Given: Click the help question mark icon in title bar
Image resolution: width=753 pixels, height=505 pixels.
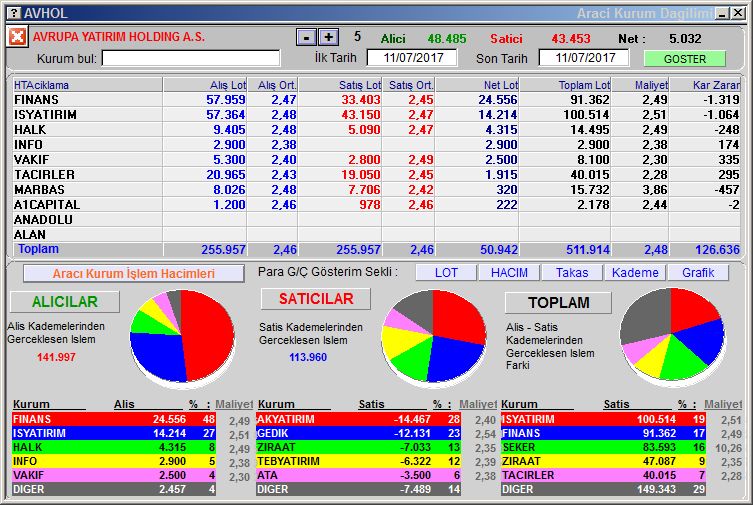Looking at the screenshot, I should point(15,13).
